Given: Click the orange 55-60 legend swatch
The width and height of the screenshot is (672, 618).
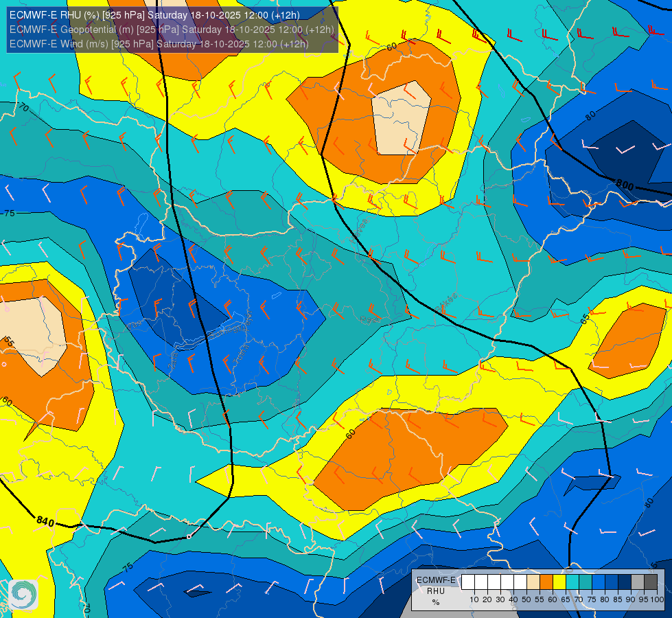Looking at the screenshot, I should coord(546,582).
